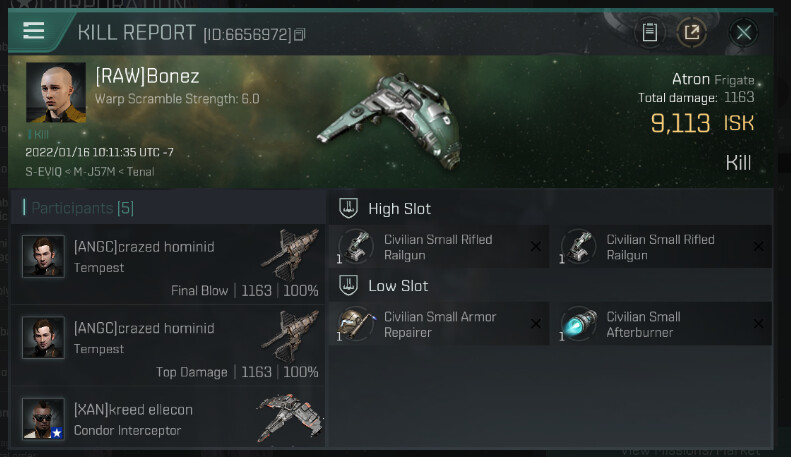Close the kill report window
The height and width of the screenshot is (457, 791).
[743, 32]
